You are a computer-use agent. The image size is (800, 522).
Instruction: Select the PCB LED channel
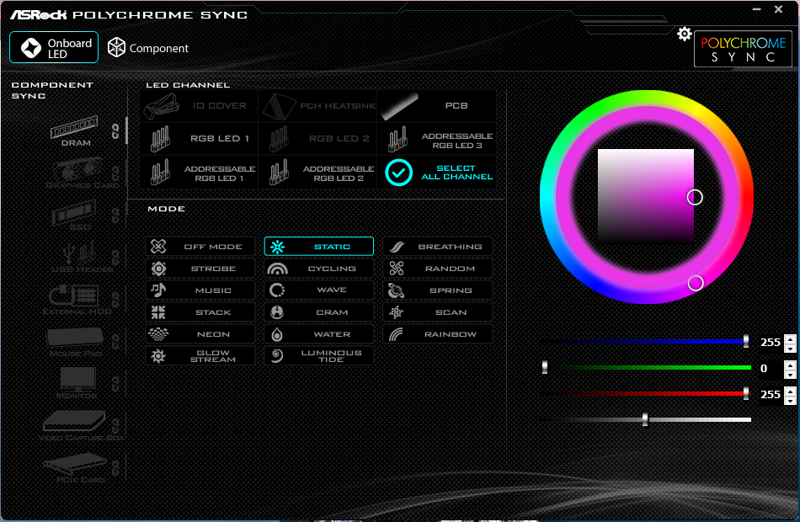(437, 106)
